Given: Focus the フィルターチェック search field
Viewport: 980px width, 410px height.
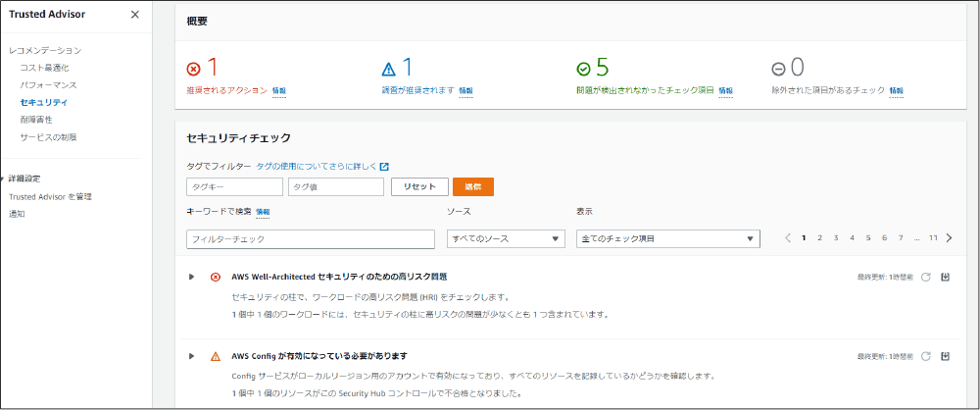Looking at the screenshot, I should click(x=311, y=239).
